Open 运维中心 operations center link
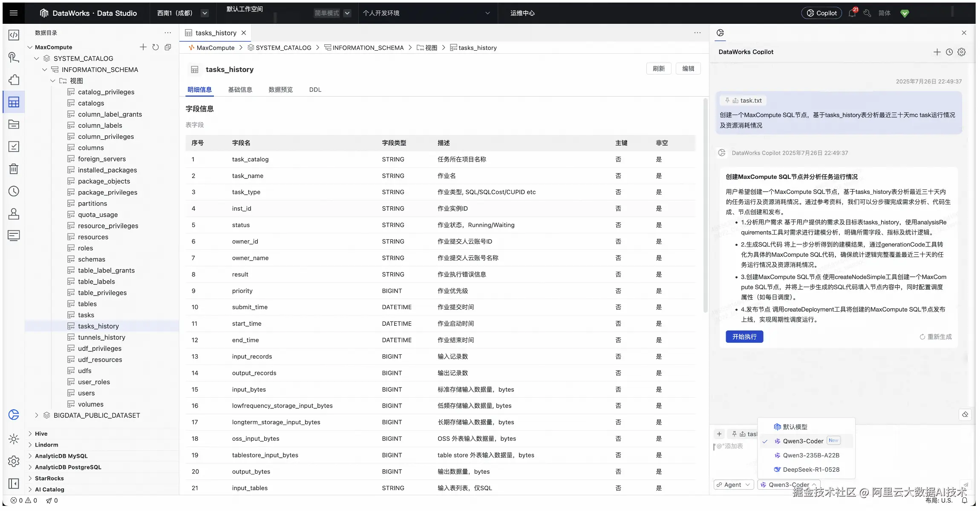The image size is (980, 511). click(522, 13)
